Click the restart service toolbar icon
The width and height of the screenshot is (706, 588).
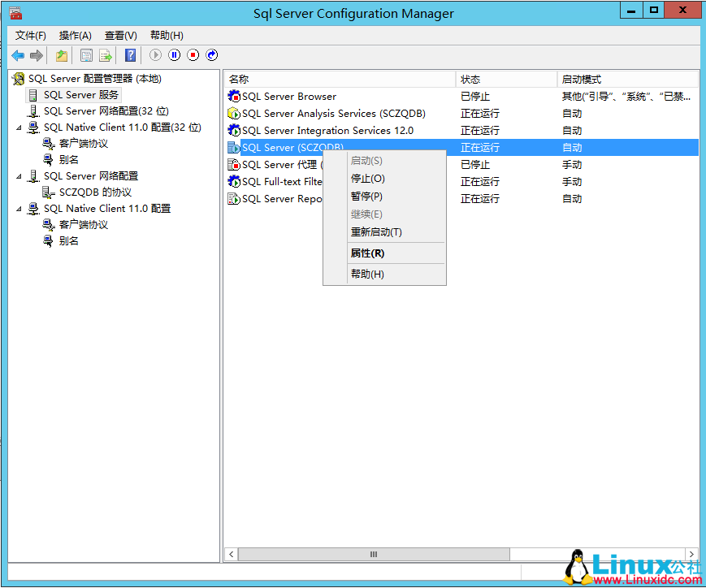click(212, 54)
